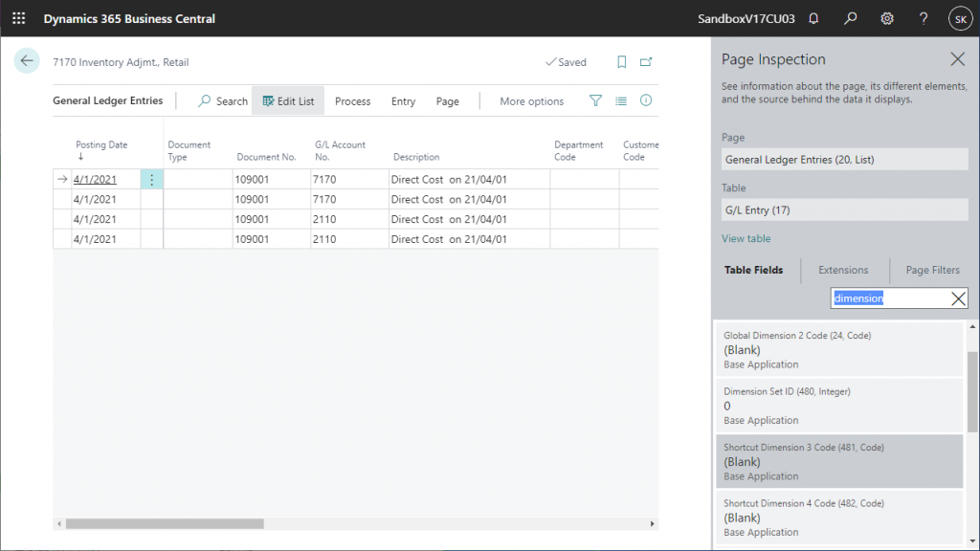Close the Page Inspection pane
Screen dimensions: 980x551
pos(957,59)
